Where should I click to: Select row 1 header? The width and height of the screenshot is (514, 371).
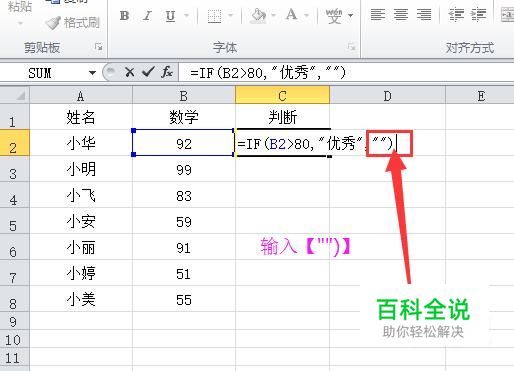[x=15, y=117]
